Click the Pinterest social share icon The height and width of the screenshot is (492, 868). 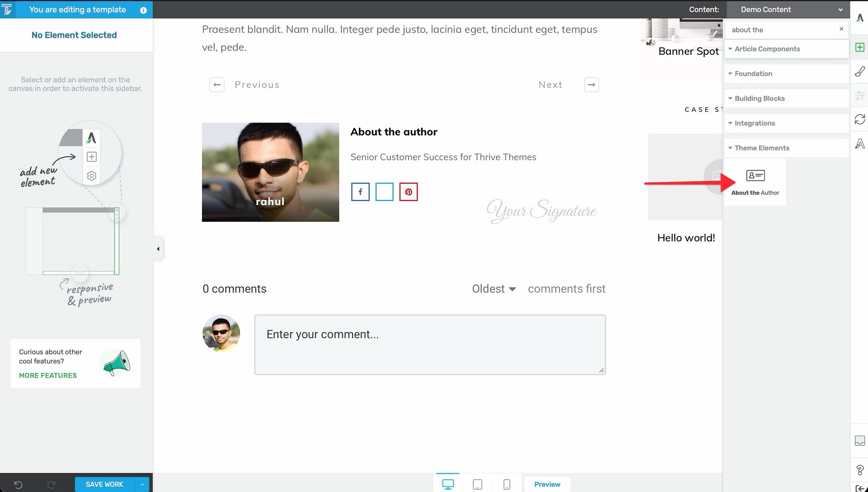[408, 192]
